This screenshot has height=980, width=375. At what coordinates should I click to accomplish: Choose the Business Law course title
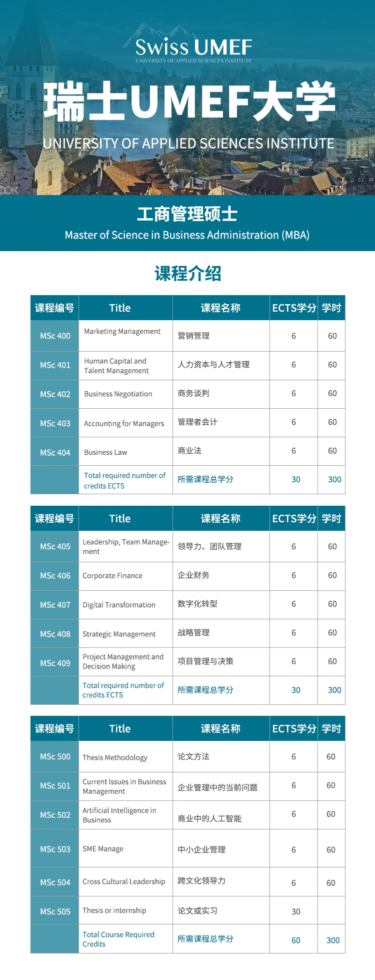pos(105,452)
